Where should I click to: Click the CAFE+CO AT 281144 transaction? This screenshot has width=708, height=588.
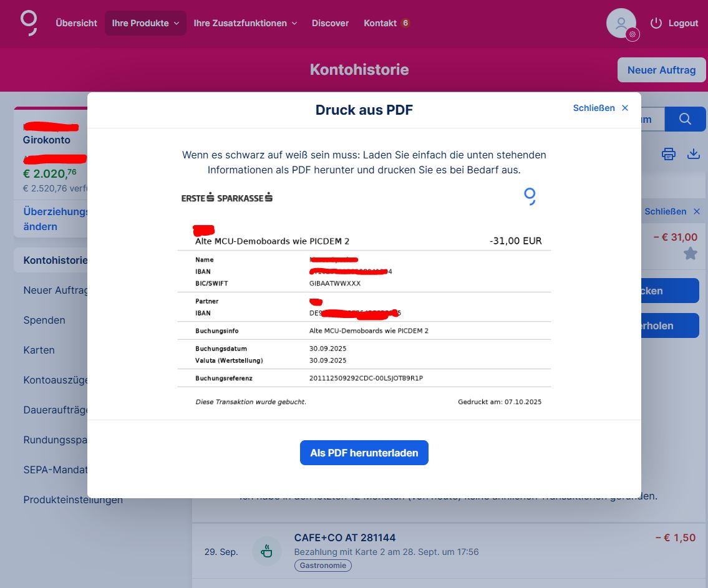pos(345,537)
